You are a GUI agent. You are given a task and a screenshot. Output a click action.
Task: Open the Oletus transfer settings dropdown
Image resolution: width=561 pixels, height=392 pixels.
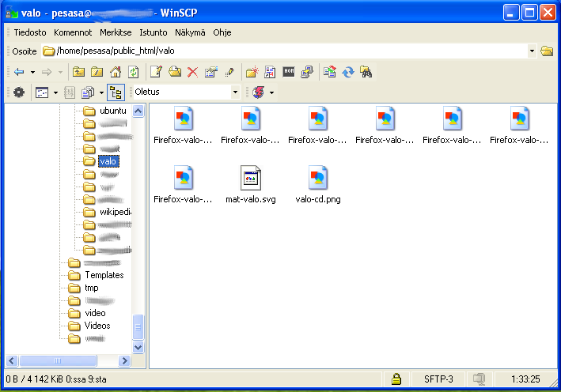235,92
